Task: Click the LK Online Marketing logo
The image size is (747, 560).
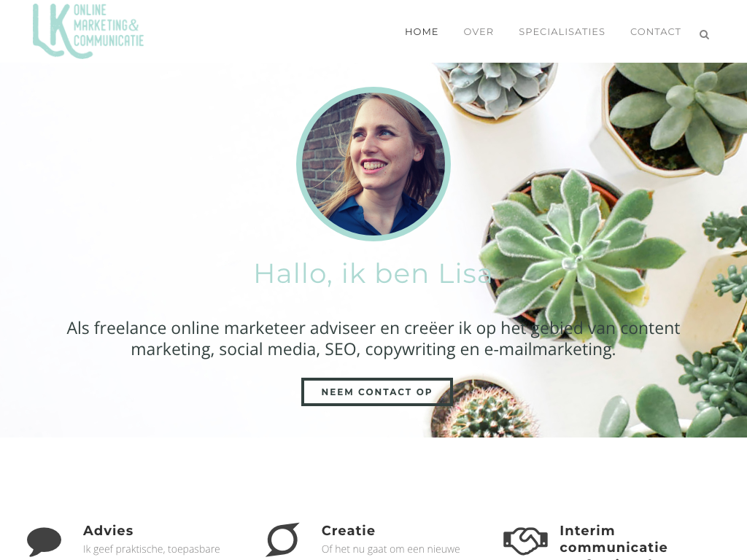Action: click(88, 31)
